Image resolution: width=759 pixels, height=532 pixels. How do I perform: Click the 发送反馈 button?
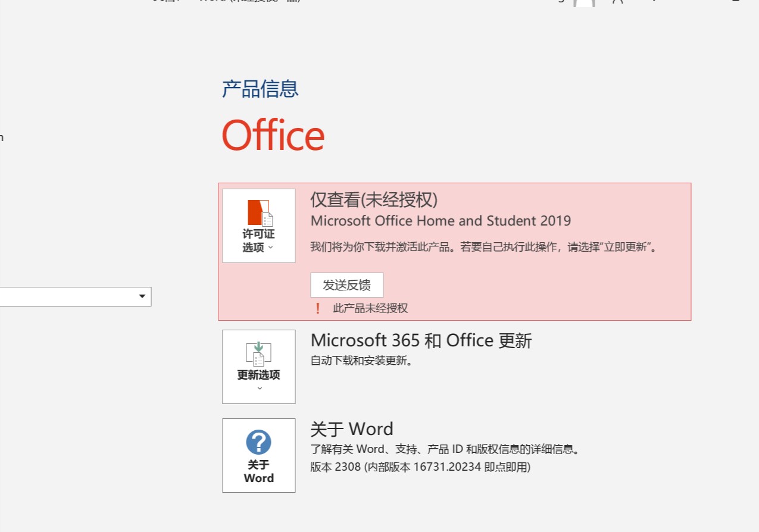(x=347, y=285)
